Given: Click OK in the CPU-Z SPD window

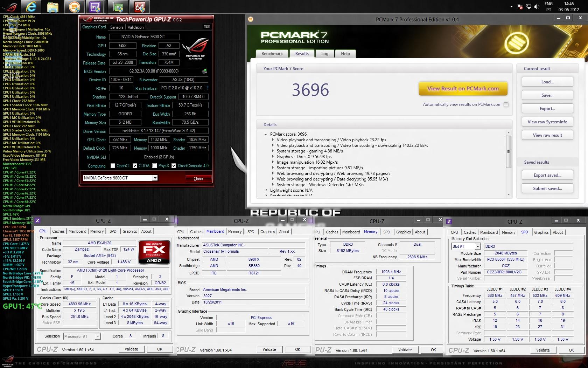Looking at the screenshot, I should coord(571,350).
